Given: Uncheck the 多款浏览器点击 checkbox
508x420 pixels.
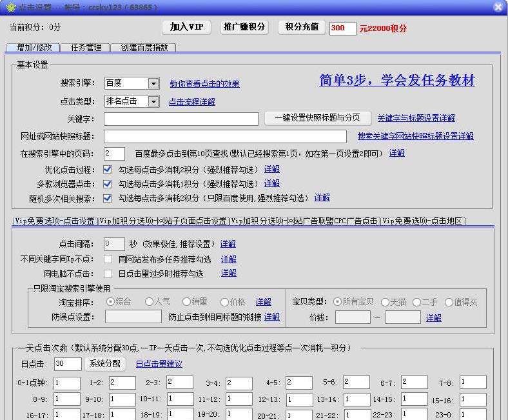Looking at the screenshot, I should point(108,184).
